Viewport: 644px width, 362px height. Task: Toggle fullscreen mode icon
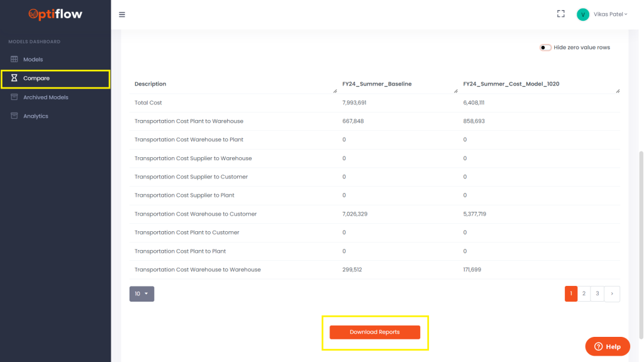pyautogui.click(x=561, y=14)
